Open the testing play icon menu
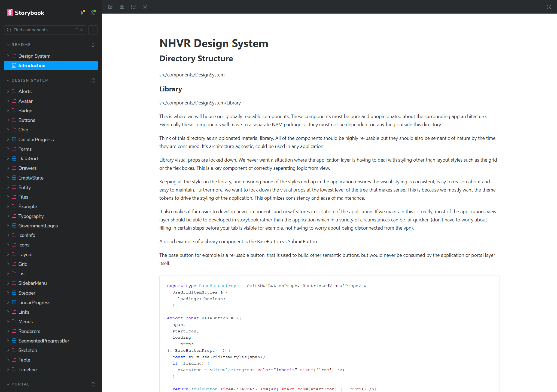This screenshot has width=557, height=392. [x=83, y=13]
